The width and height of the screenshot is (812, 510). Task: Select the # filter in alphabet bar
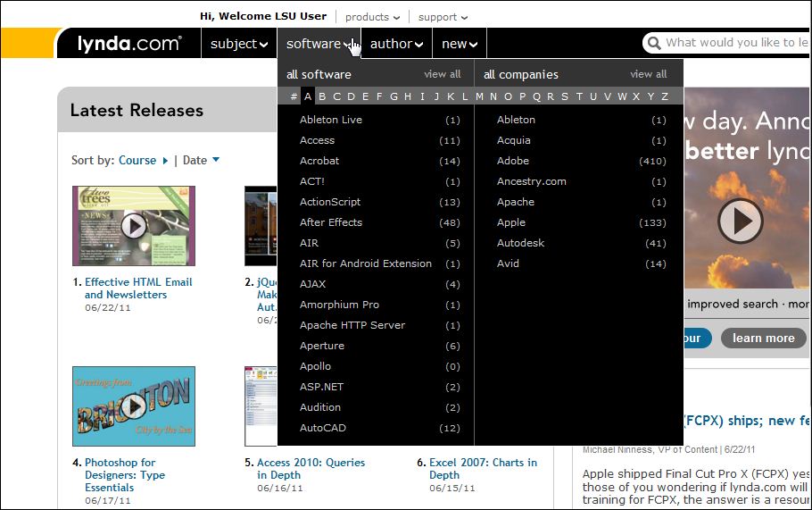(294, 96)
